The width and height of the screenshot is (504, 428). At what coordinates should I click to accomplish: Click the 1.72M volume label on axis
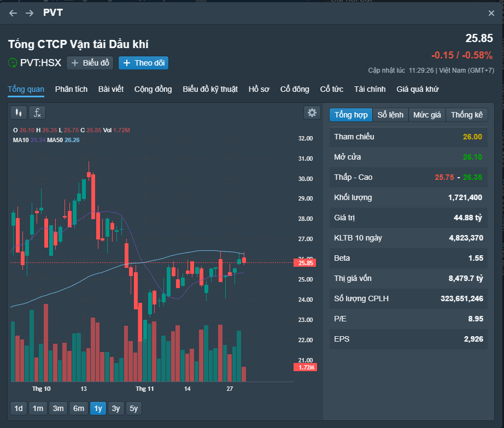[306, 367]
